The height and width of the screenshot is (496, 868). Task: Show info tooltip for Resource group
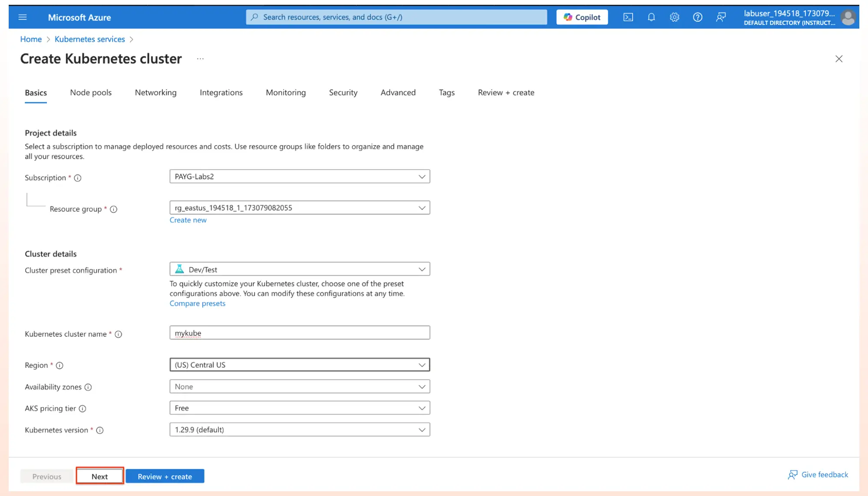[113, 209]
